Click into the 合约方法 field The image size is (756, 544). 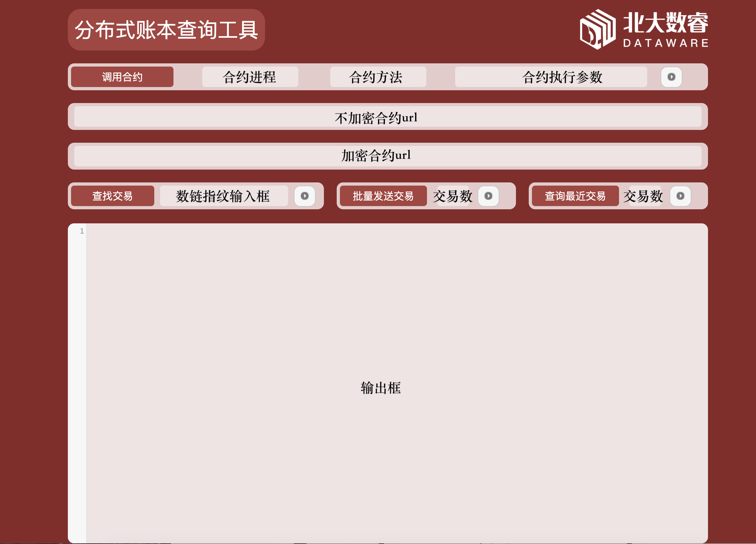click(378, 77)
